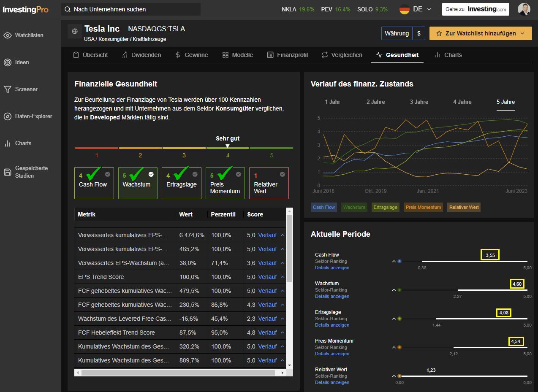Toggle Relativer Wert chart legend series

[x=464, y=207]
